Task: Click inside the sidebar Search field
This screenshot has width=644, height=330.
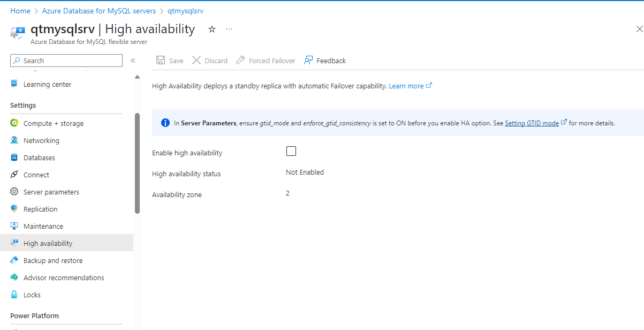Action: [66, 60]
